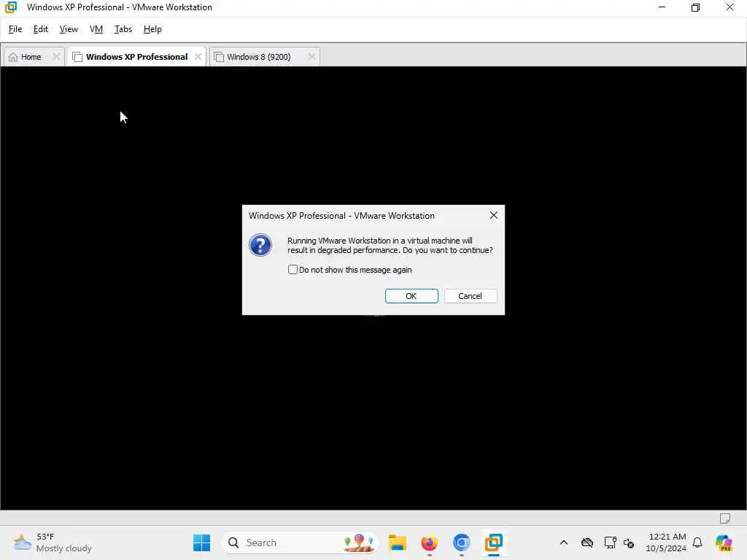
Task: Open the Tabs menu
Action: 123,29
